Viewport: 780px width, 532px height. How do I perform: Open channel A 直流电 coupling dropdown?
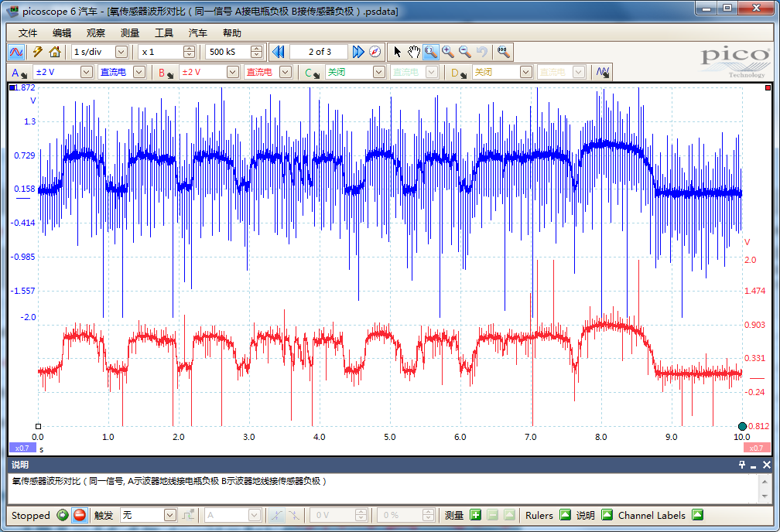[x=139, y=73]
